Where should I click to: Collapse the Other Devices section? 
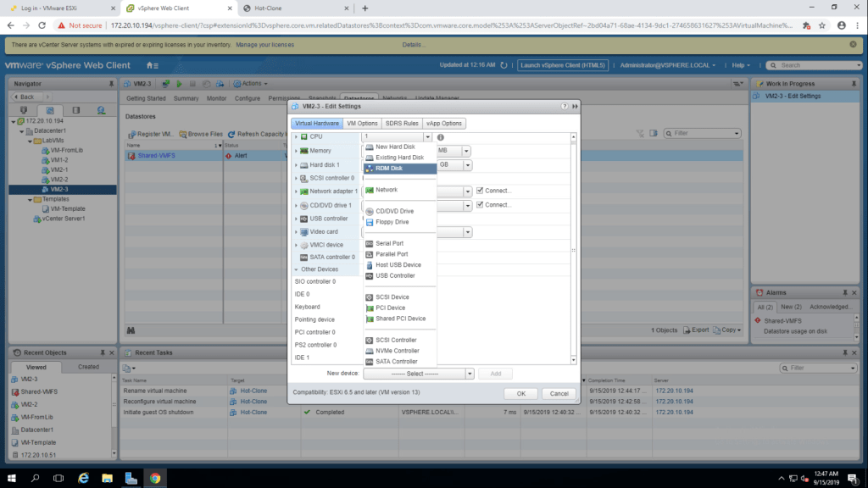coord(296,269)
